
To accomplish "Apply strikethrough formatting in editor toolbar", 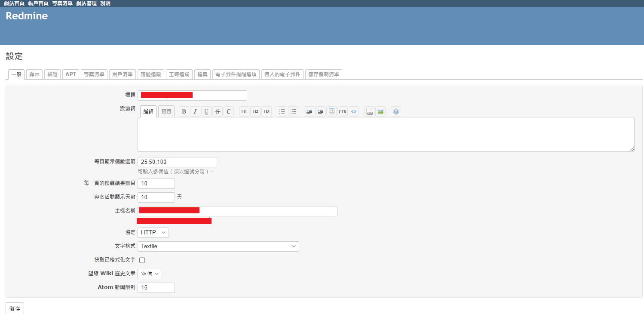I will click(218, 111).
